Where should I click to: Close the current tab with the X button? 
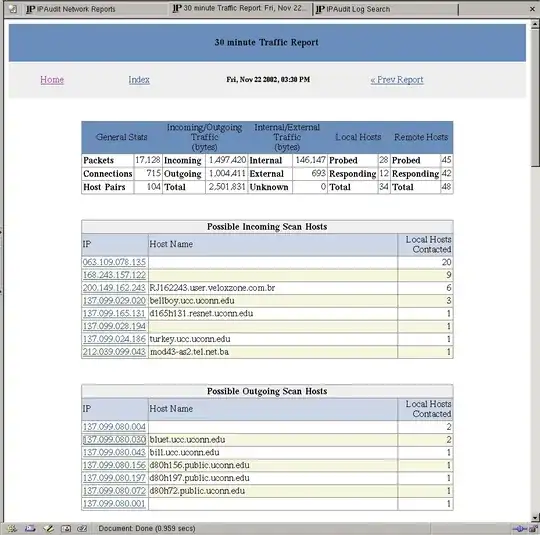click(532, 9)
